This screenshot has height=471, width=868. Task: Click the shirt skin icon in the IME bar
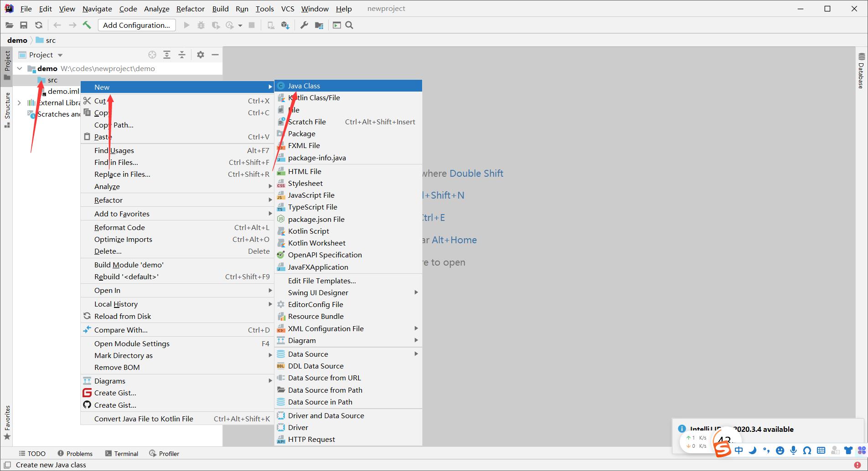coord(848,451)
